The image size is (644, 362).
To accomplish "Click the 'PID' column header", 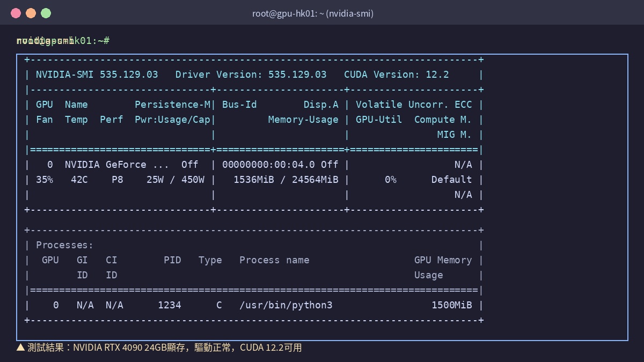I will pyautogui.click(x=173, y=260).
